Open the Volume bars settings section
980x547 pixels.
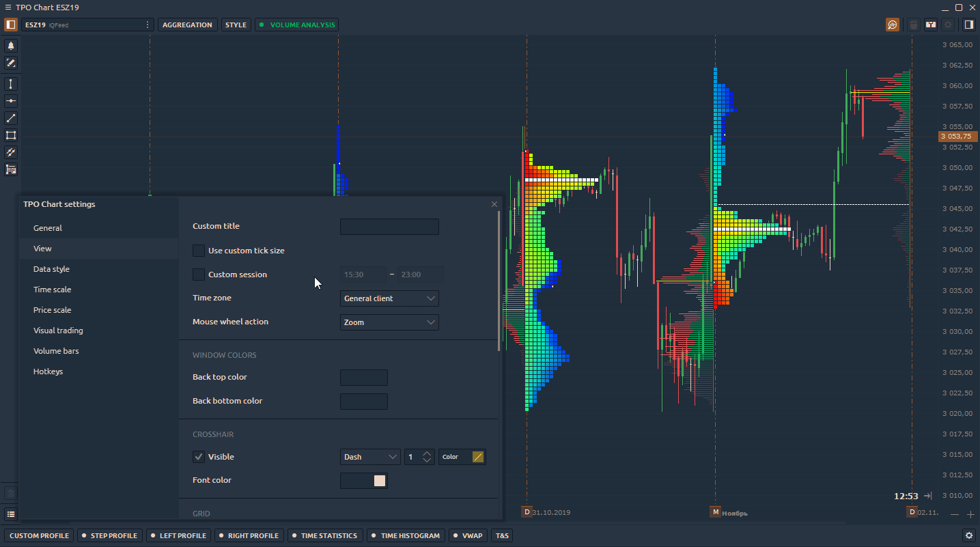coord(99,351)
